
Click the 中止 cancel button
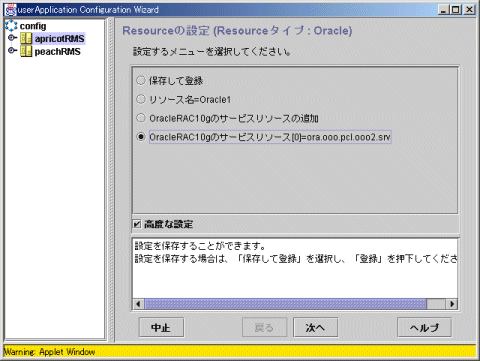point(161,327)
